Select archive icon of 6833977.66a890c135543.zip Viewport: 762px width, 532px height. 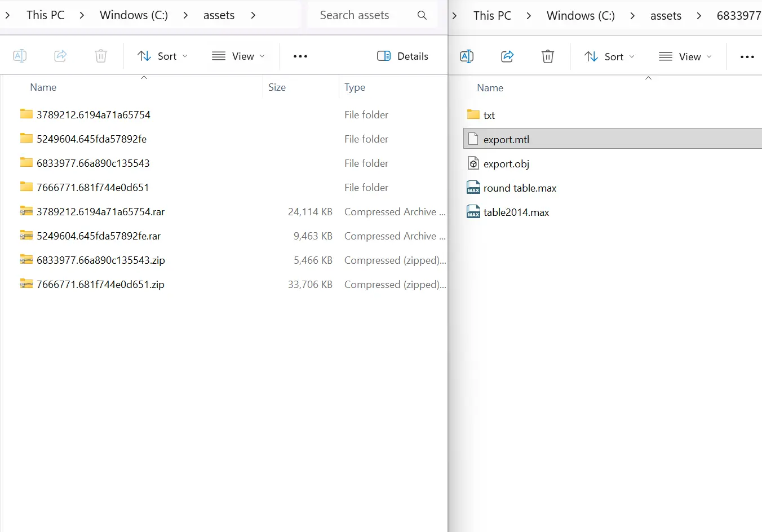pos(26,259)
